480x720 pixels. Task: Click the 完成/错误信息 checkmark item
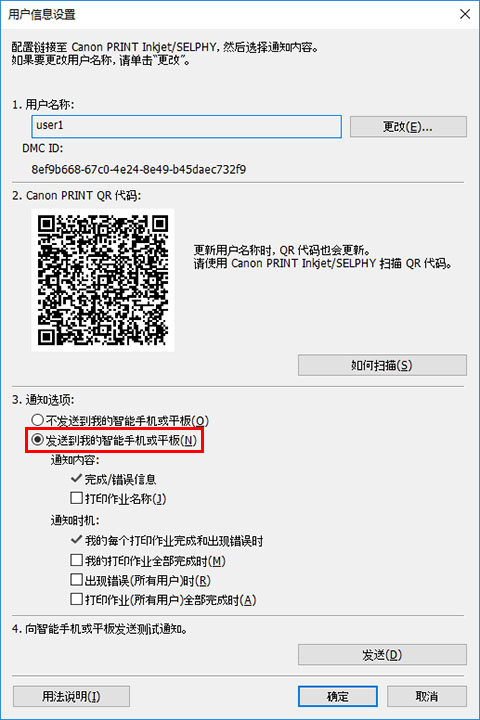click(113, 479)
